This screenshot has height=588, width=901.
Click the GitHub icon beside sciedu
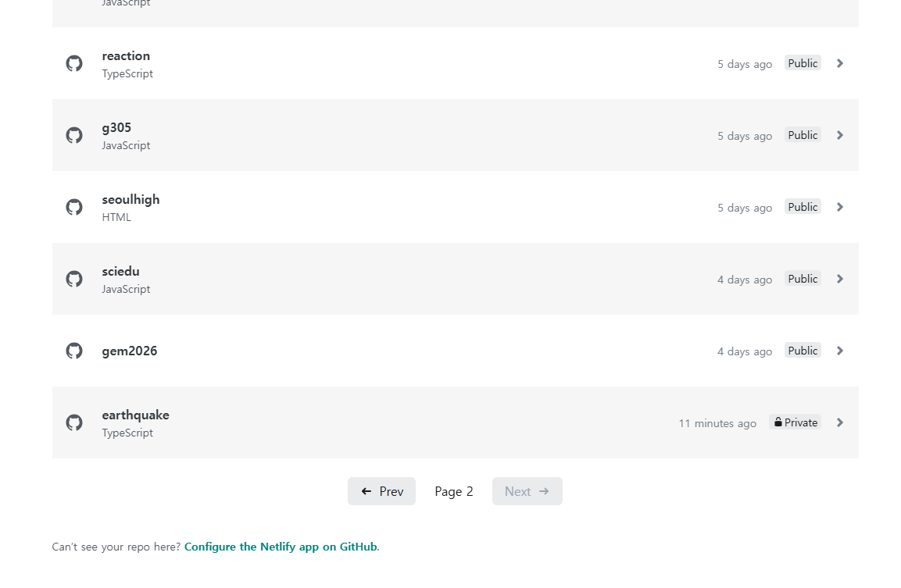click(74, 279)
